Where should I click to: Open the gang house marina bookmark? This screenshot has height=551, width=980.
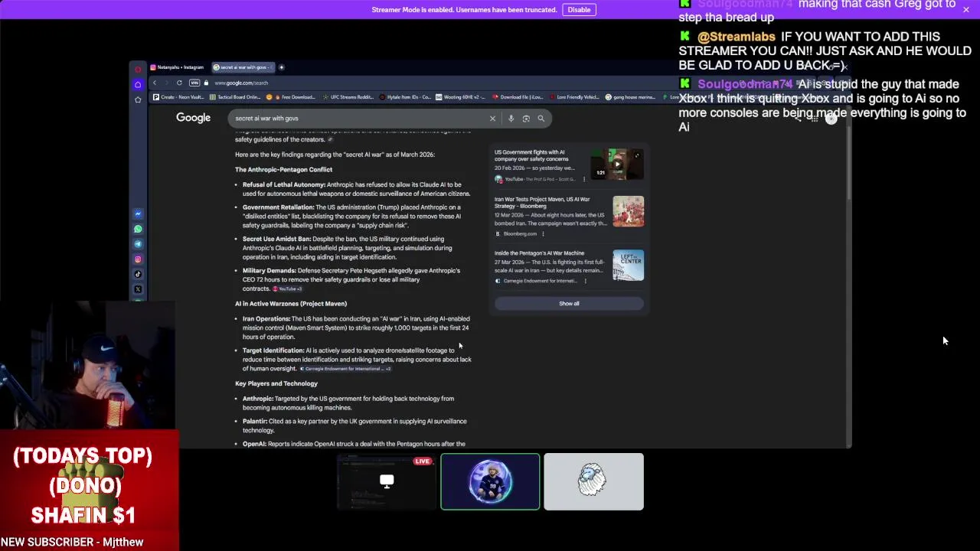[631, 97]
